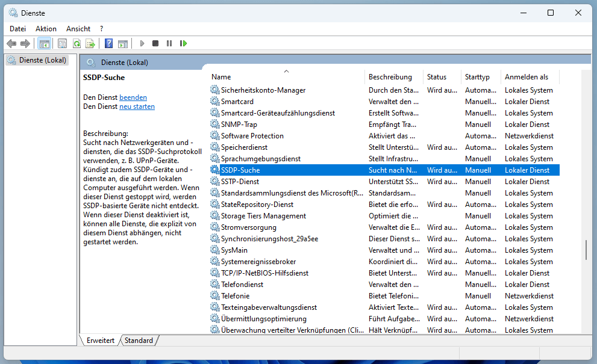The image size is (597, 364).
Task: Click the Forward arrow toolbar icon
Action: pos(25,43)
